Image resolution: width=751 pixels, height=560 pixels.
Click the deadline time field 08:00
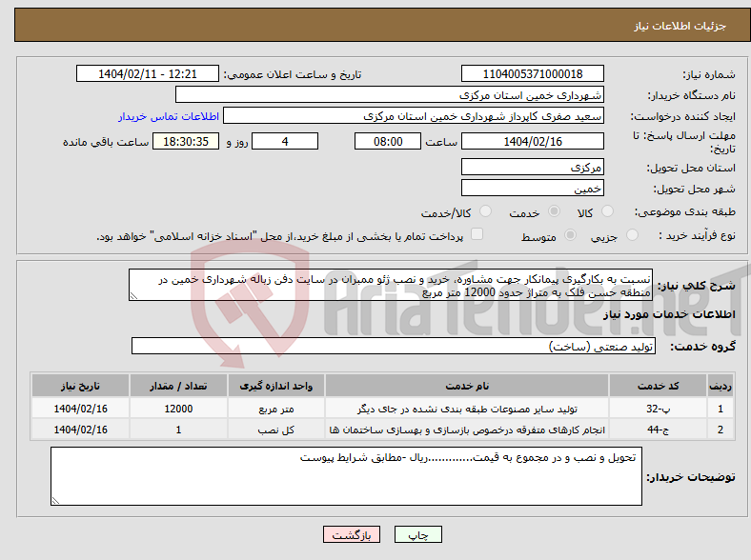[388, 141]
